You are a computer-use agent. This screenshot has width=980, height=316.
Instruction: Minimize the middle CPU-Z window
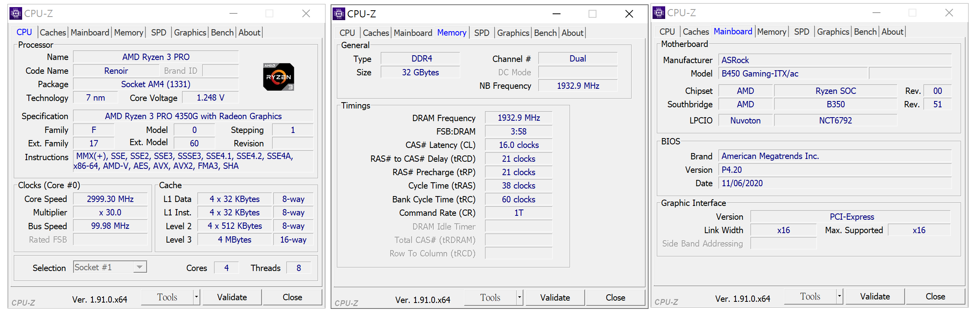[557, 14]
